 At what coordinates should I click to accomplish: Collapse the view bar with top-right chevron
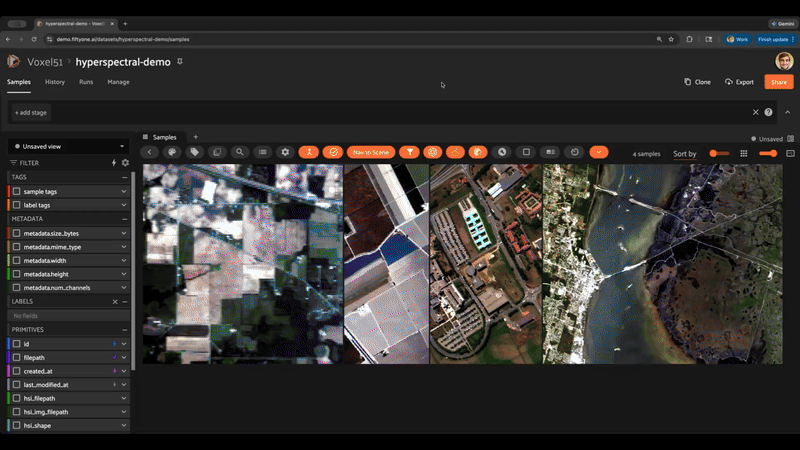click(788, 112)
